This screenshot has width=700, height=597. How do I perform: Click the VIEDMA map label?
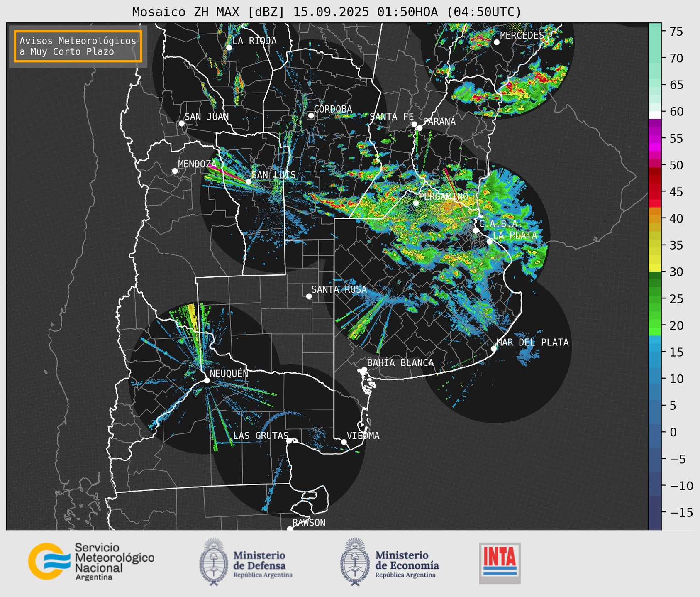tap(363, 436)
